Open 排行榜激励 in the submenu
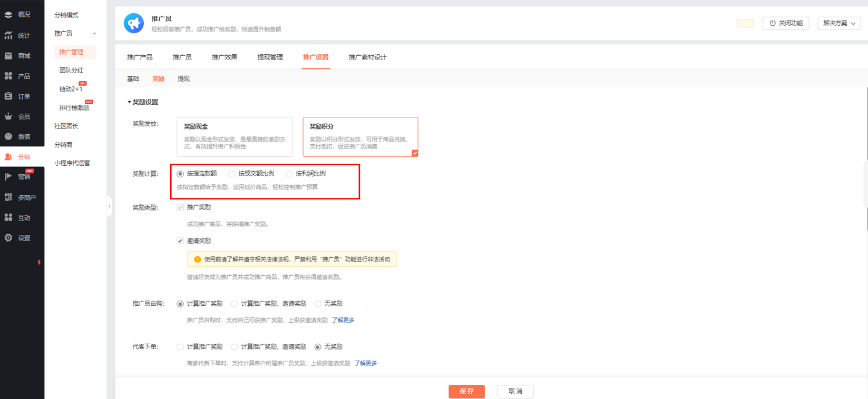This screenshot has width=868, height=399. pos(74,107)
